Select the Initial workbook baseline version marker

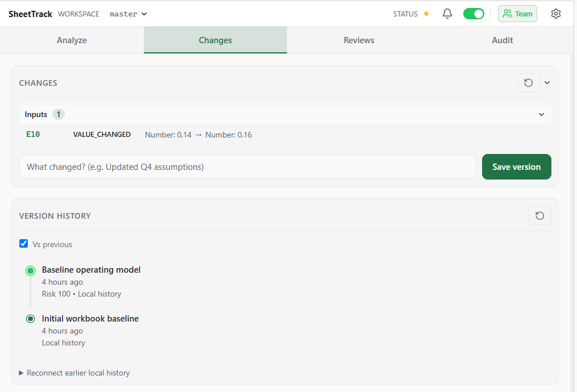coord(31,319)
